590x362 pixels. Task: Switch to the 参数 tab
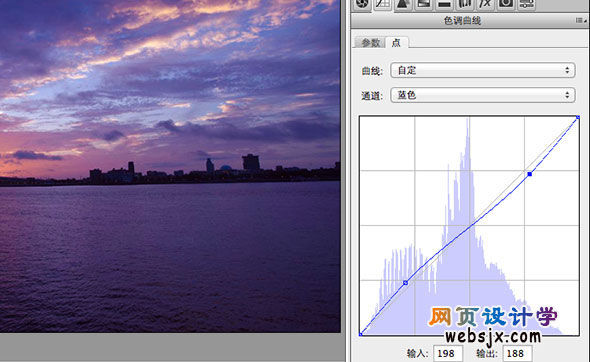(370, 43)
